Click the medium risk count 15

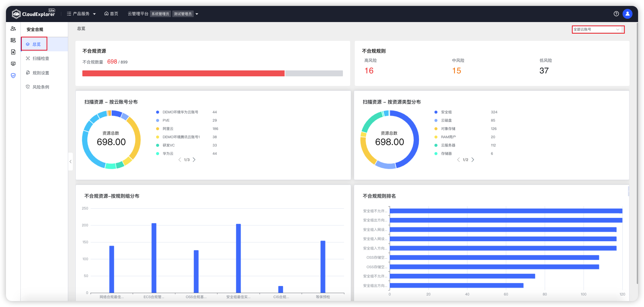pos(457,71)
